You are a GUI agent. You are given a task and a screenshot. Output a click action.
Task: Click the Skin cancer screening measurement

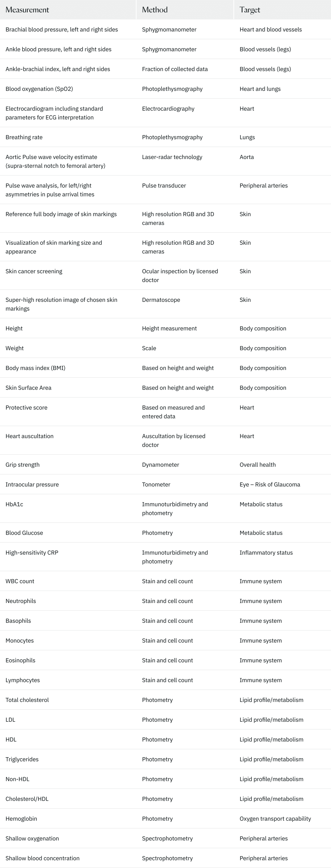tap(34, 271)
